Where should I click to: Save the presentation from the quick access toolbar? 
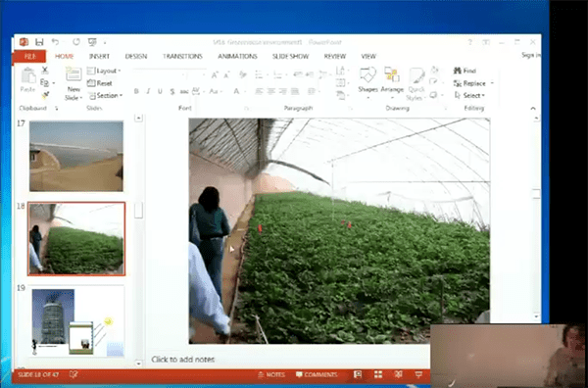[39, 42]
